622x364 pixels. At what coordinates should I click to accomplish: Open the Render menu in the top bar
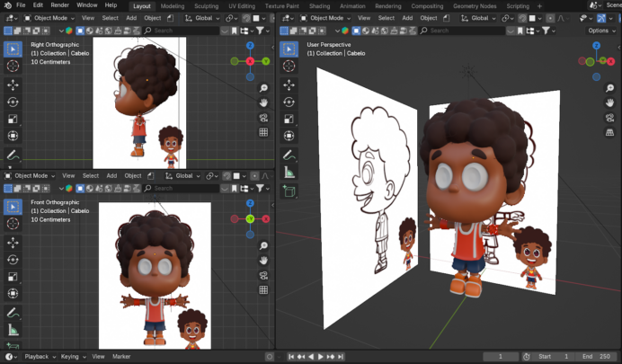(59, 5)
